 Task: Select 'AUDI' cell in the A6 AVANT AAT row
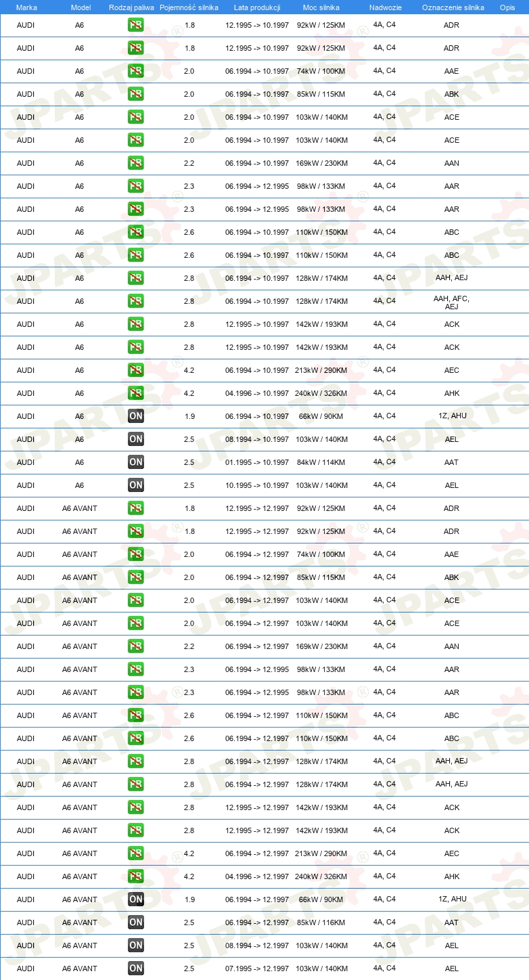(26, 922)
